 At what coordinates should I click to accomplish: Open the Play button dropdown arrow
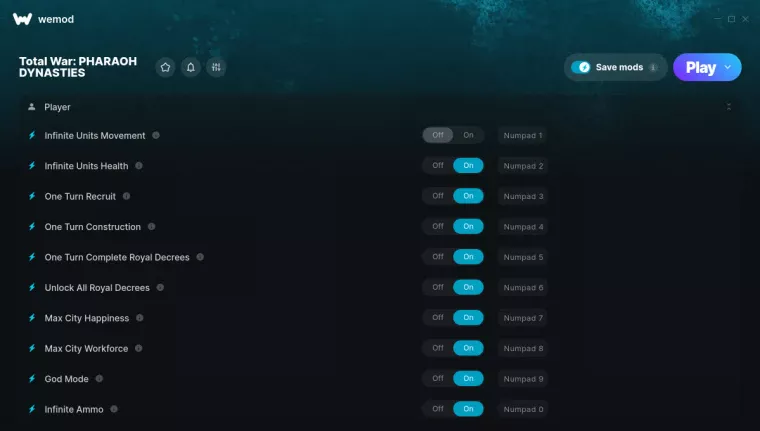pyautogui.click(x=727, y=67)
